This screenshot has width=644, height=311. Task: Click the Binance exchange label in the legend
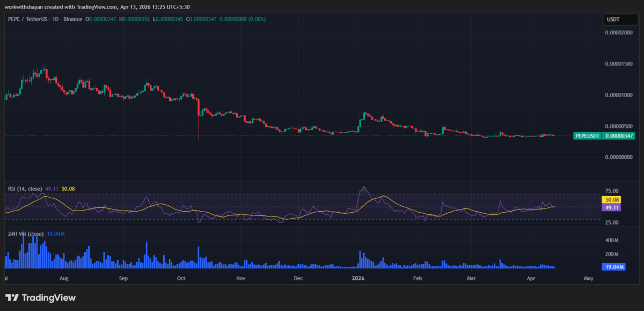[72, 19]
